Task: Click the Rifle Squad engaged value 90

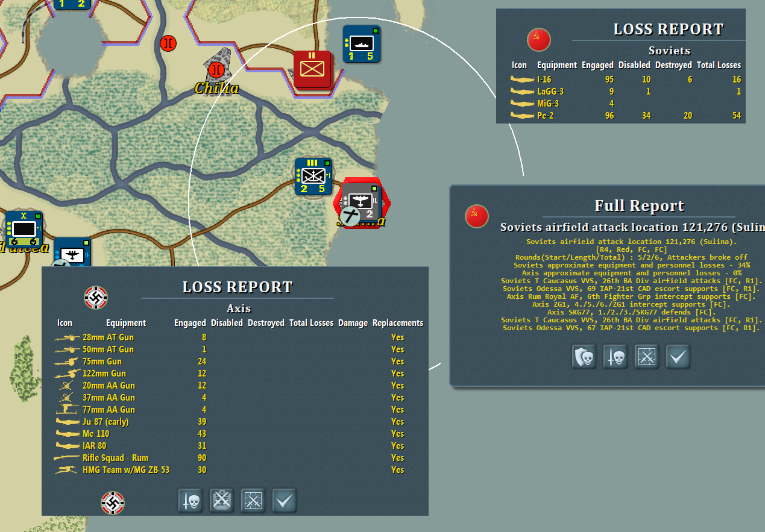Action: pyautogui.click(x=201, y=458)
